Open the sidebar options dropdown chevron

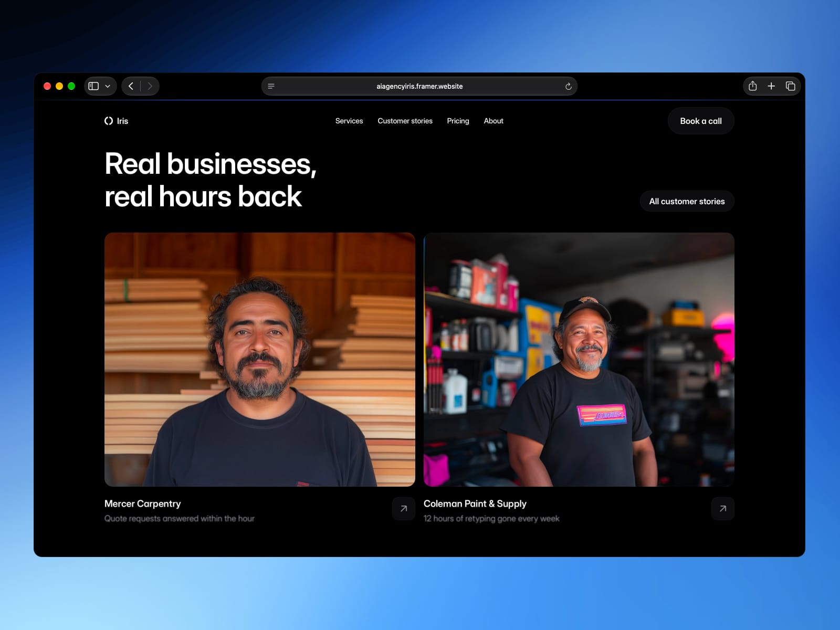pyautogui.click(x=108, y=86)
